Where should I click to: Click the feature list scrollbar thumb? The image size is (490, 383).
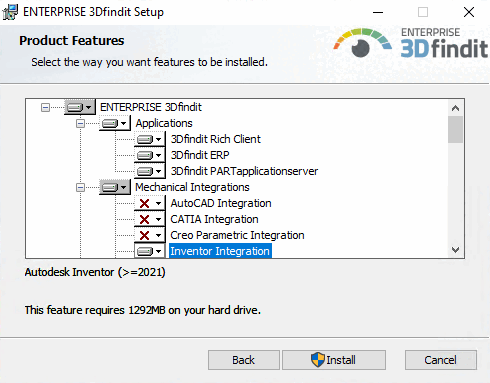click(455, 130)
